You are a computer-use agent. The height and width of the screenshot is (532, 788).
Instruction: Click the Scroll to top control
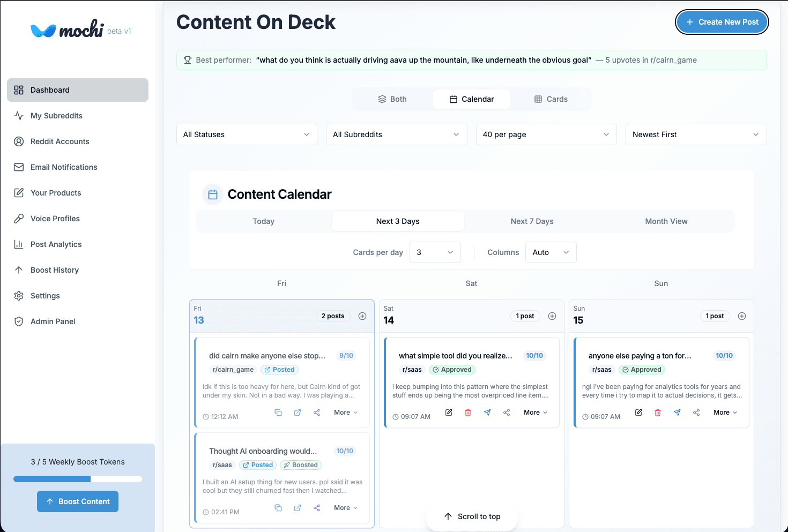(472, 516)
